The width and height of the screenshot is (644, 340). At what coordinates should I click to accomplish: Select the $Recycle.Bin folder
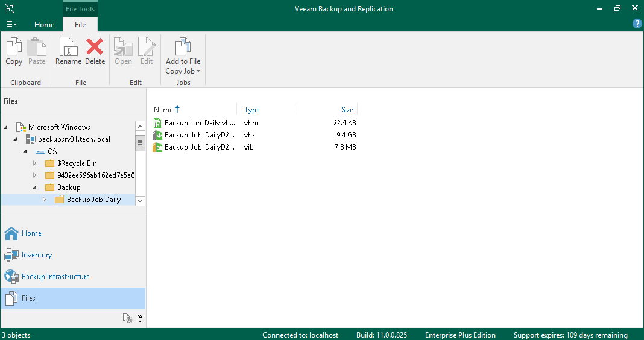click(x=77, y=163)
